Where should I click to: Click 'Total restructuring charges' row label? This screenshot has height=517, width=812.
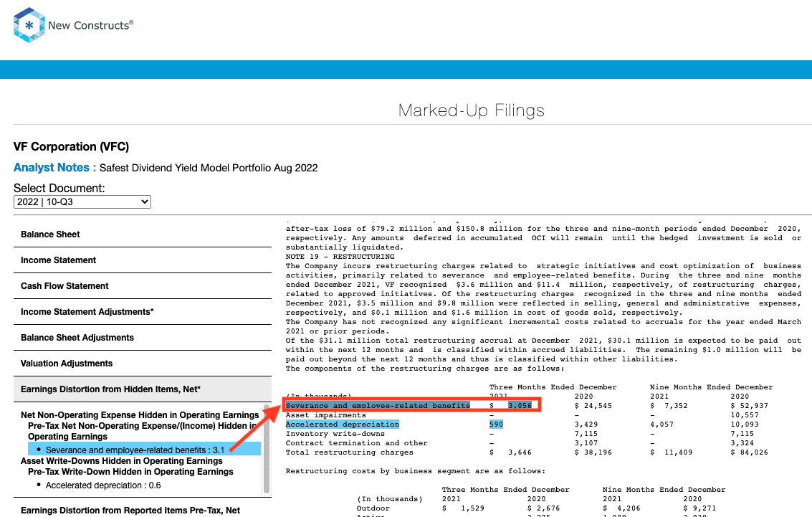click(350, 452)
